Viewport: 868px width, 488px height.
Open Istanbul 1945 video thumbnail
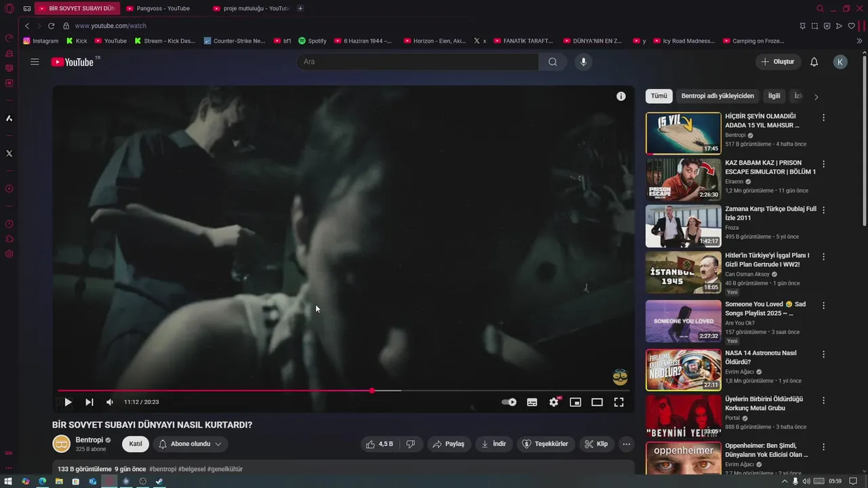683,272
